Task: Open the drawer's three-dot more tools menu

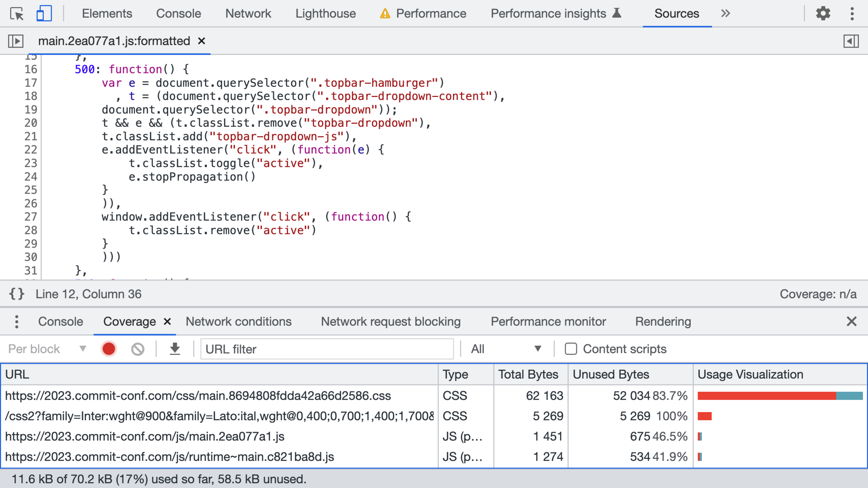Action: [x=17, y=321]
